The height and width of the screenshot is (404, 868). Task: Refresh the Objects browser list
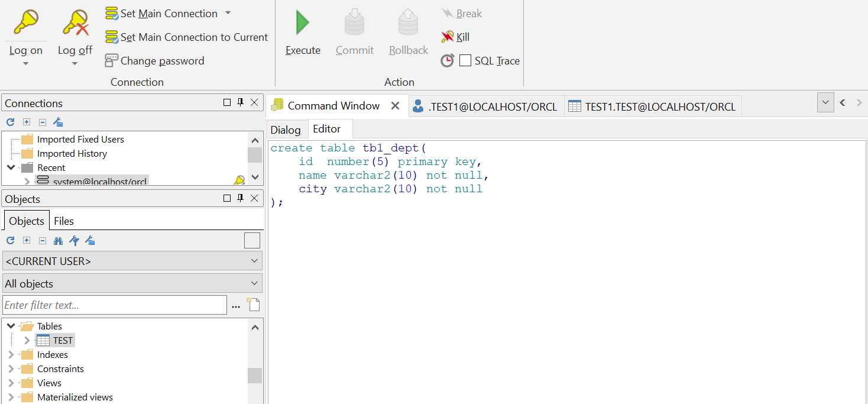click(x=10, y=240)
